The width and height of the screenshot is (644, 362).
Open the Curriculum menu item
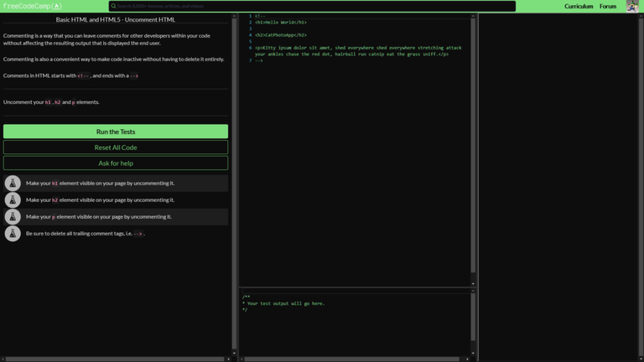[579, 6]
